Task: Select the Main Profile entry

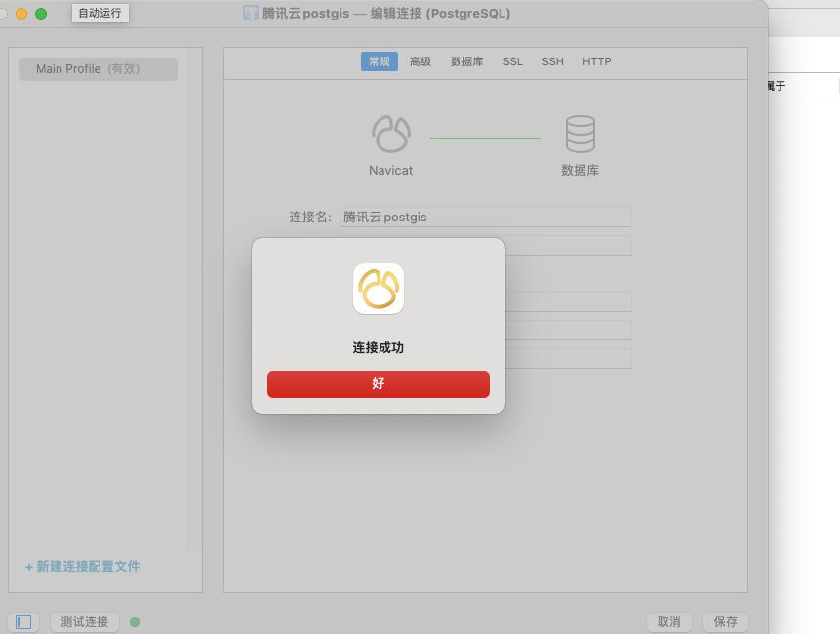Action: [98, 69]
